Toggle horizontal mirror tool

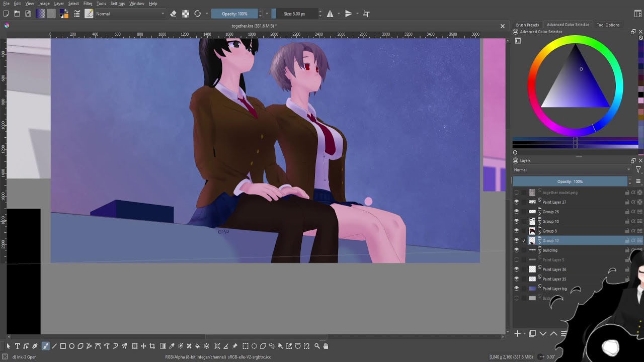pos(330,14)
